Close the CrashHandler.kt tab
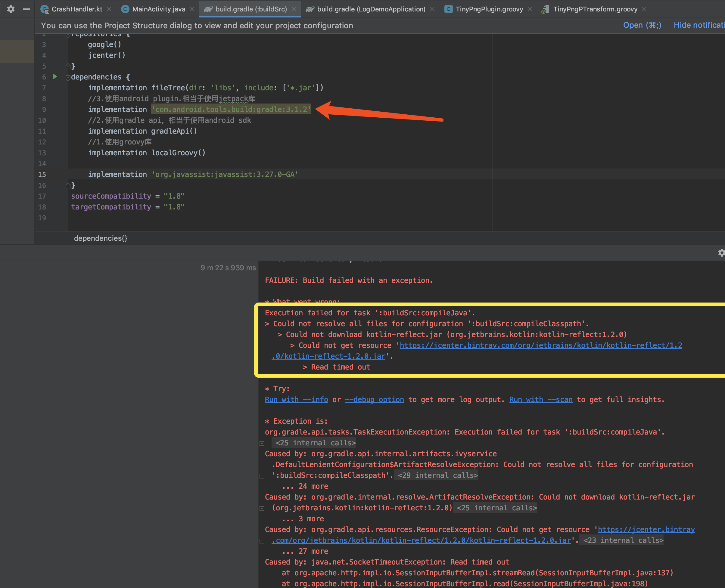Viewport: 725px width, 588px height. 109,9
